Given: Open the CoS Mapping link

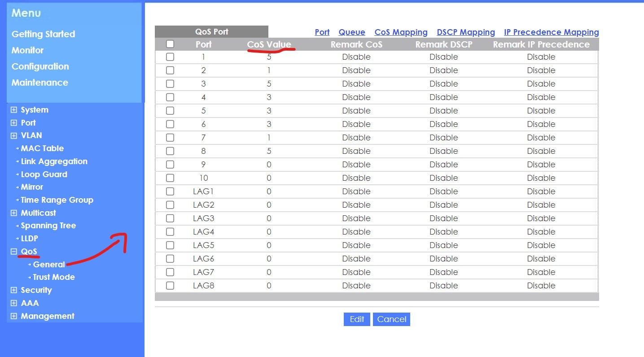Looking at the screenshot, I should [401, 32].
